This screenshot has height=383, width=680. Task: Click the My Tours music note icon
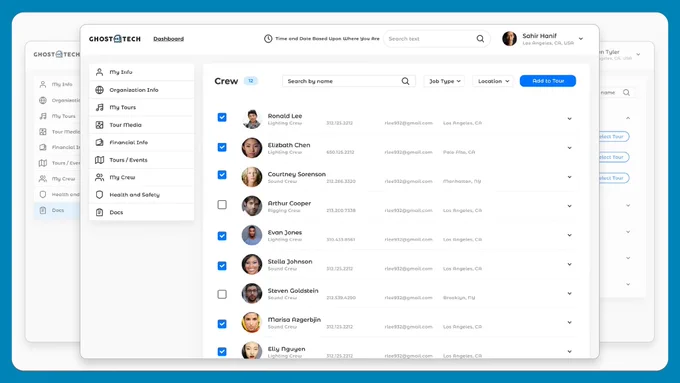(99, 107)
